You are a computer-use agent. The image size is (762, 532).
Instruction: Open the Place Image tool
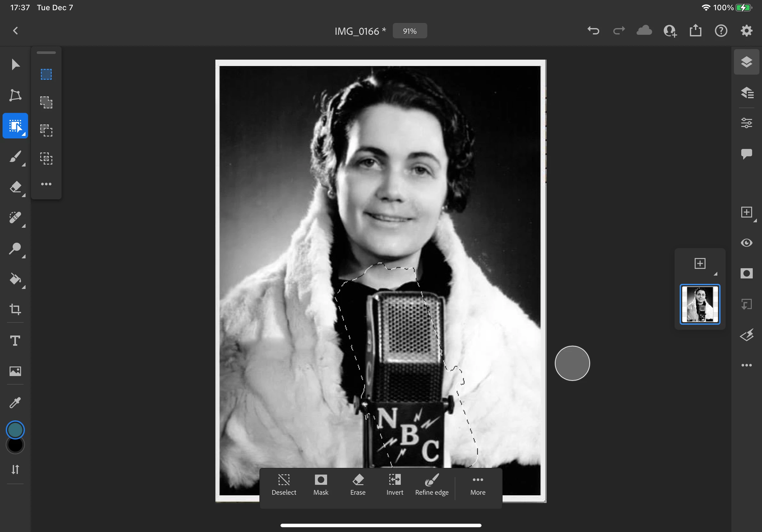15,371
